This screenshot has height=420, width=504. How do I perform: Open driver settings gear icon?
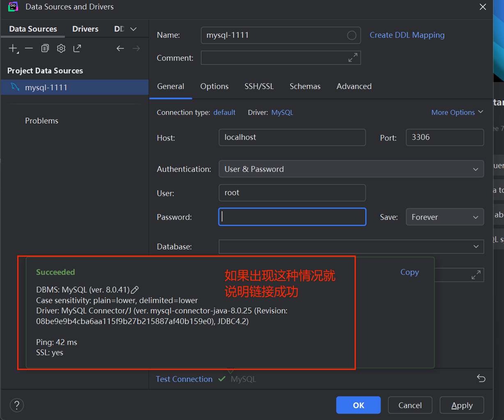(x=61, y=48)
